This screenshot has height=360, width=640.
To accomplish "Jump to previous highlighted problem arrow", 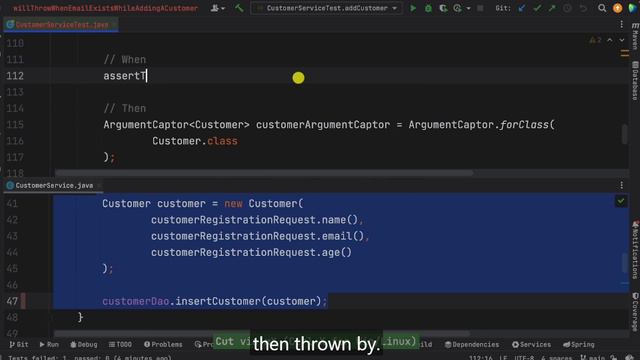I will pos(609,40).
